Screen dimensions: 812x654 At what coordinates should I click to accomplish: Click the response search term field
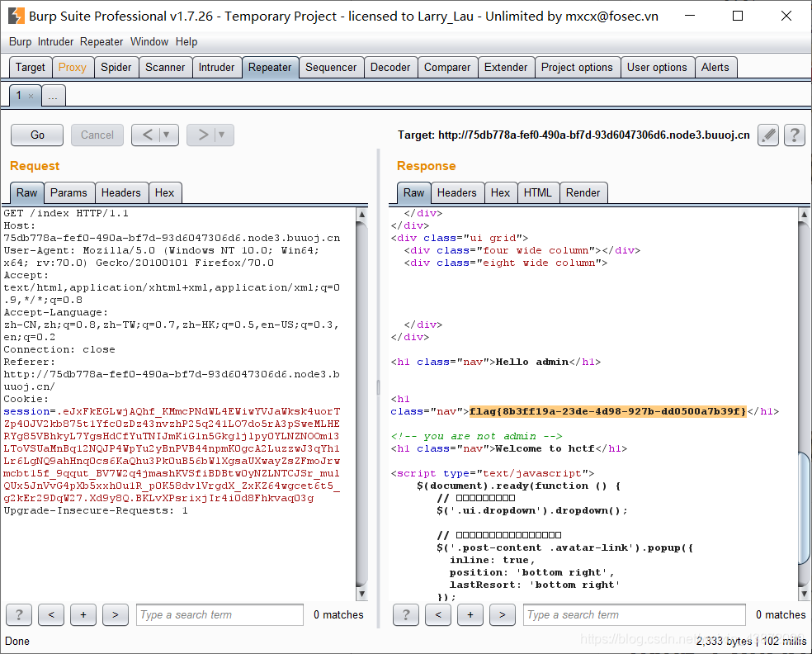(x=635, y=614)
